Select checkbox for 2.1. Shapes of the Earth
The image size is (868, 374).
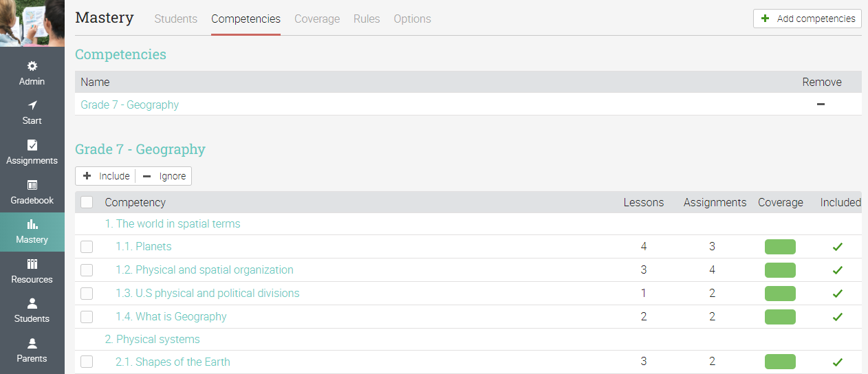87,362
